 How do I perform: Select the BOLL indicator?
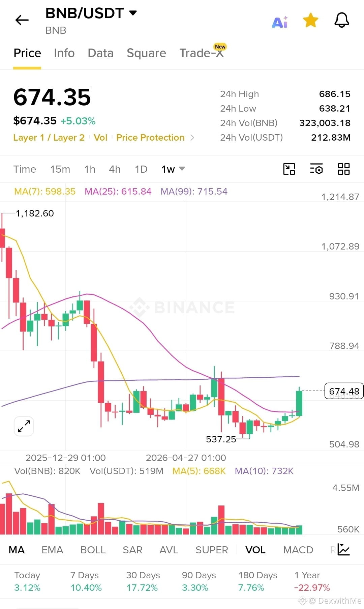point(93,550)
